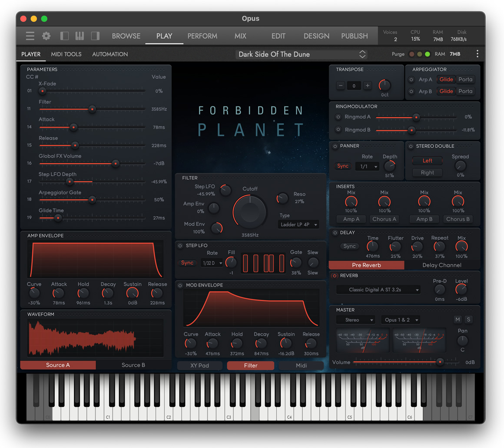The image size is (504, 448).
Task: Click the red Purge indicator dot
Action: click(x=412, y=54)
